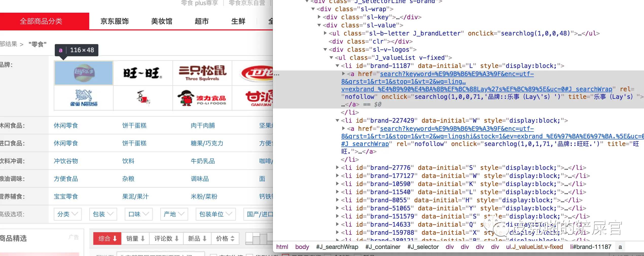Select #J_searchWrap in the breadcrumb
The image size is (644, 256).
point(337,247)
